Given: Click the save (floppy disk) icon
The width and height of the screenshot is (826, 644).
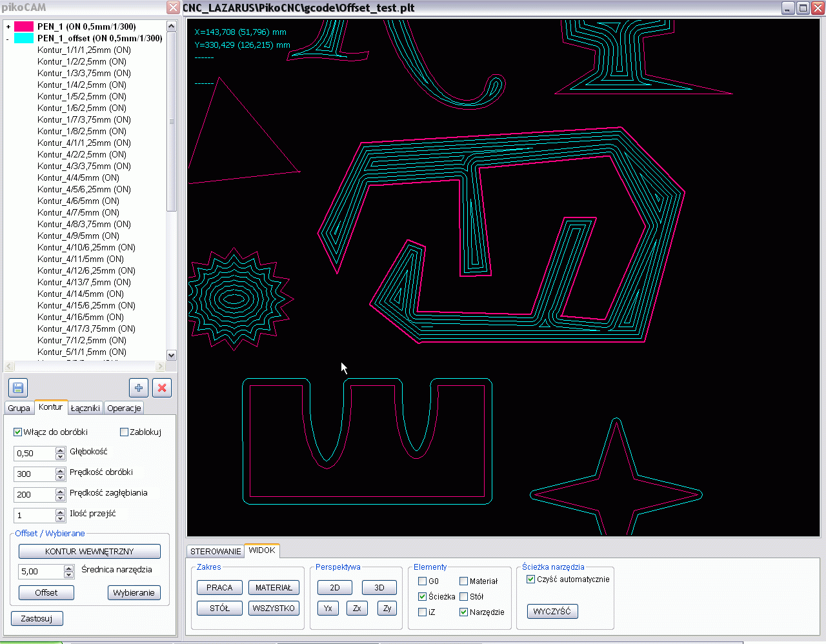Looking at the screenshot, I should 18,388.
